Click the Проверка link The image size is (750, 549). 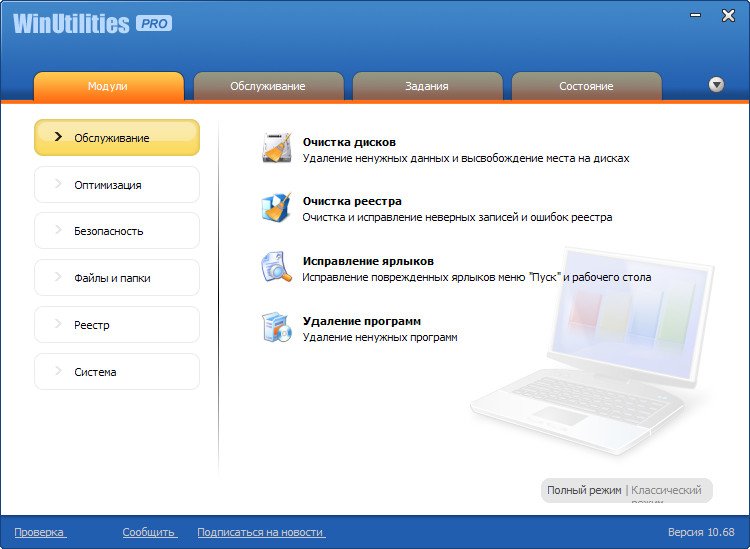(39, 532)
